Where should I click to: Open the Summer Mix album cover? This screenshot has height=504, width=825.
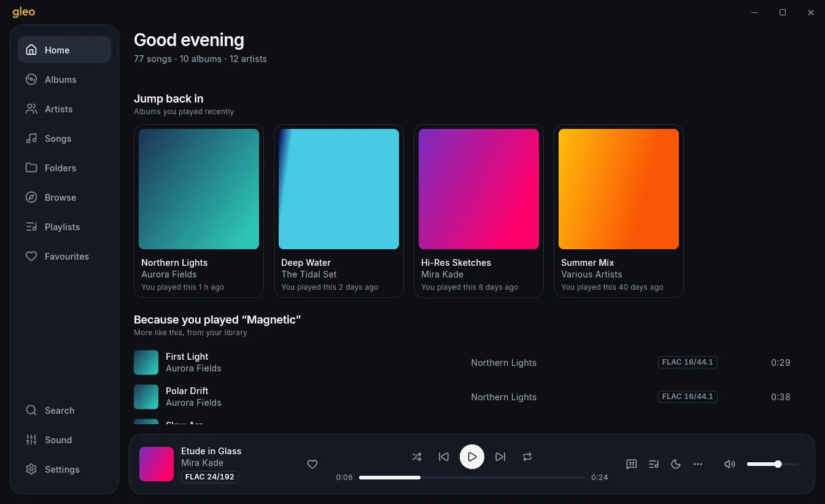click(x=619, y=189)
